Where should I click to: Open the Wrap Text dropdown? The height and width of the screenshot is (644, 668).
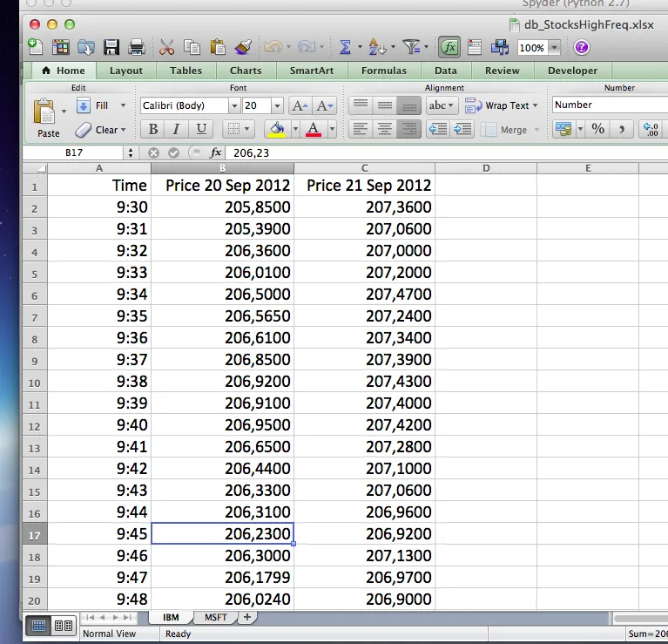(x=535, y=105)
